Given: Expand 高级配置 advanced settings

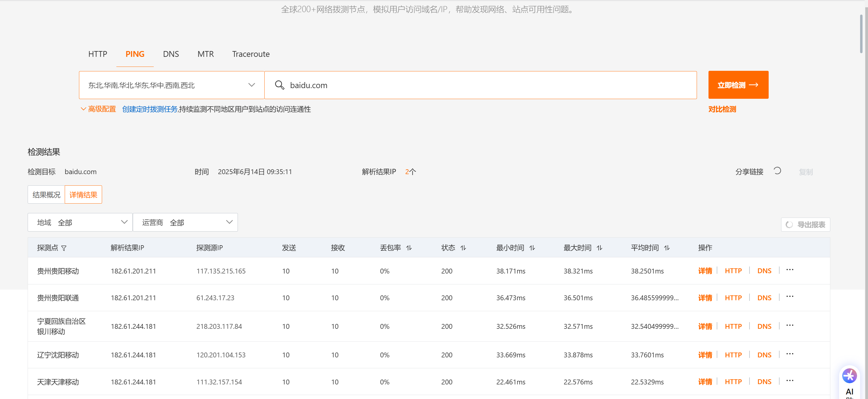Looking at the screenshot, I should click(98, 109).
